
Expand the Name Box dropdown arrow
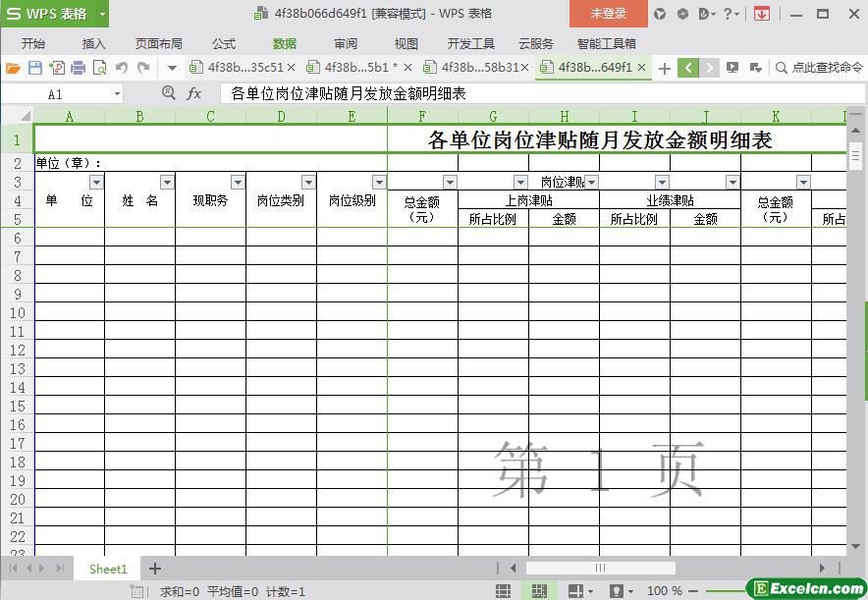117,93
